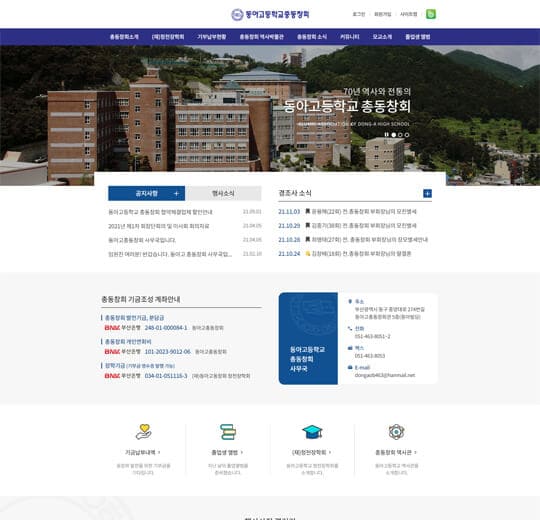Viewport: 540px width, 520px height.
Task: Click the ribbon icon on 21.10.26 row
Action: [x=308, y=239]
